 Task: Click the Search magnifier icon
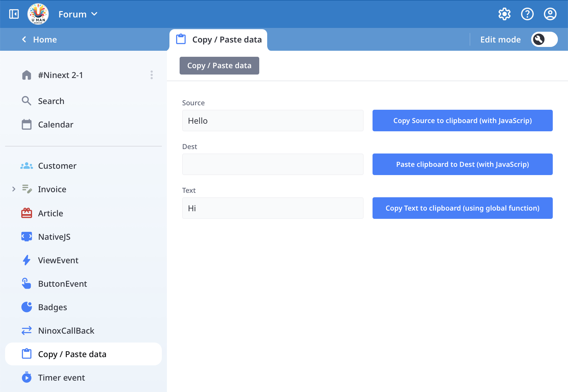point(27,101)
